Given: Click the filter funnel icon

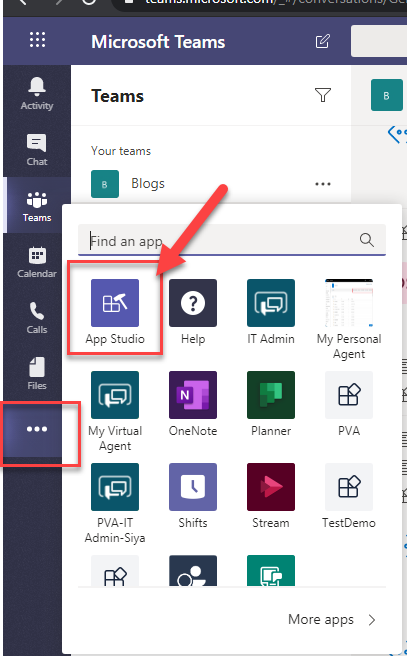Looking at the screenshot, I should pyautogui.click(x=323, y=95).
